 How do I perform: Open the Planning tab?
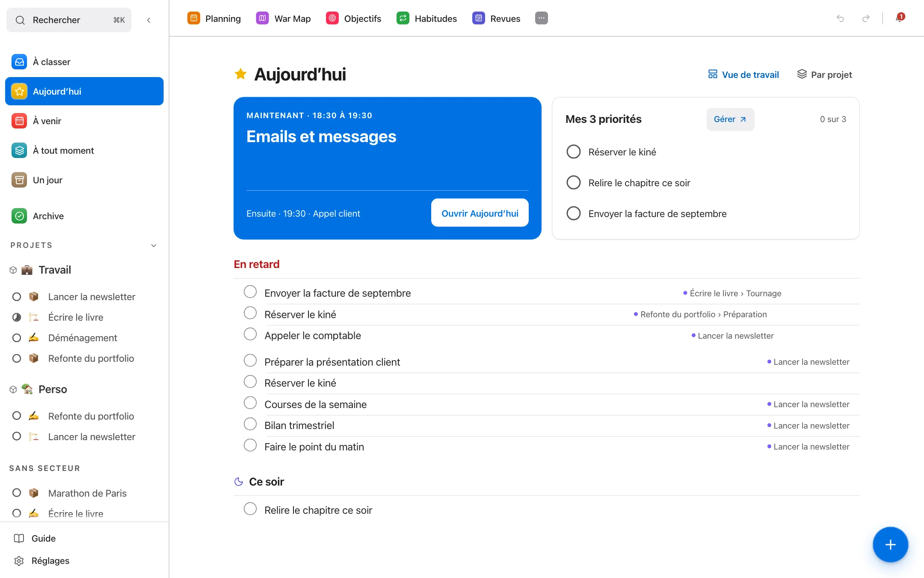tap(214, 18)
